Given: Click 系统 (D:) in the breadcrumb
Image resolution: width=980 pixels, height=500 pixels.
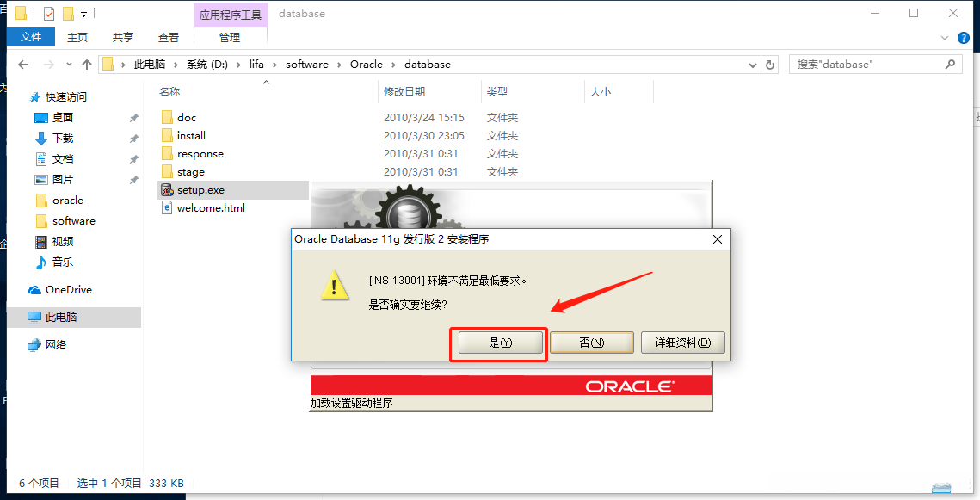Looking at the screenshot, I should [207, 65].
